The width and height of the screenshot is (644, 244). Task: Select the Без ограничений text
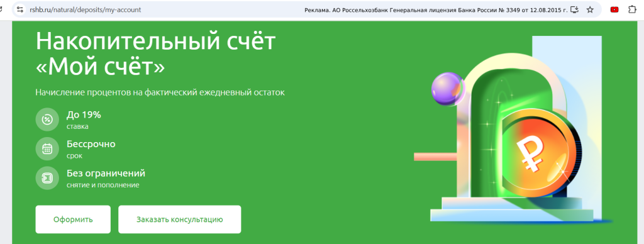coord(106,174)
